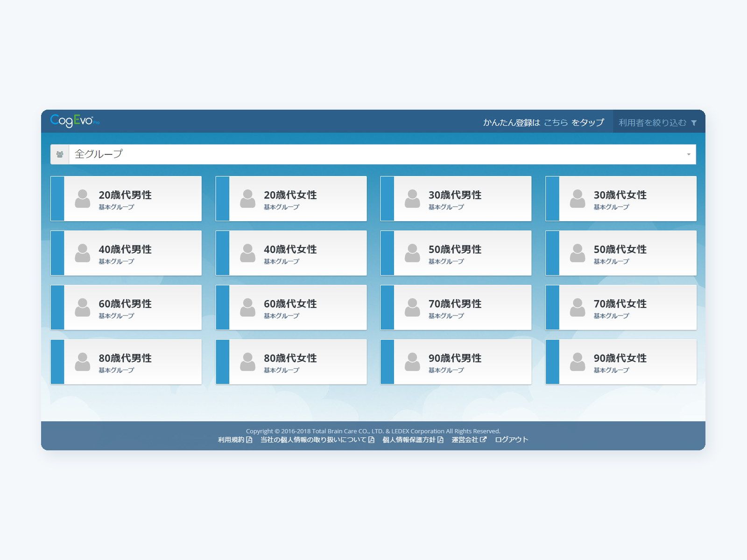Open the 個人情報保護方針 policy link
This screenshot has width=747, height=560.
click(413, 440)
